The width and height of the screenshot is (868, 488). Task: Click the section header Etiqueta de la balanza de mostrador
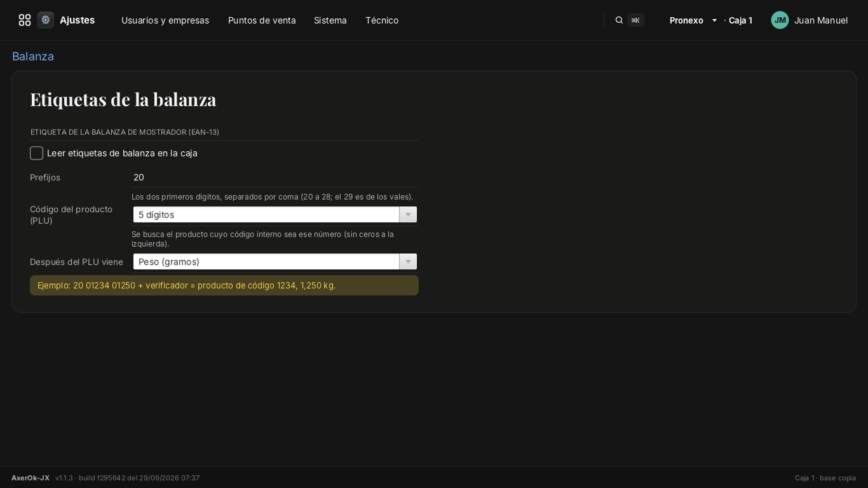tap(125, 132)
